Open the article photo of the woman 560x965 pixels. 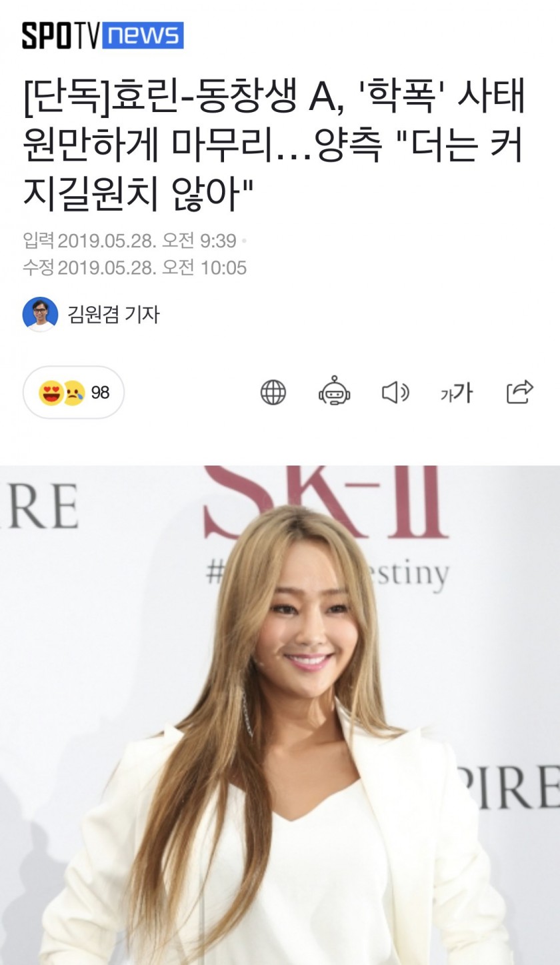point(280,715)
